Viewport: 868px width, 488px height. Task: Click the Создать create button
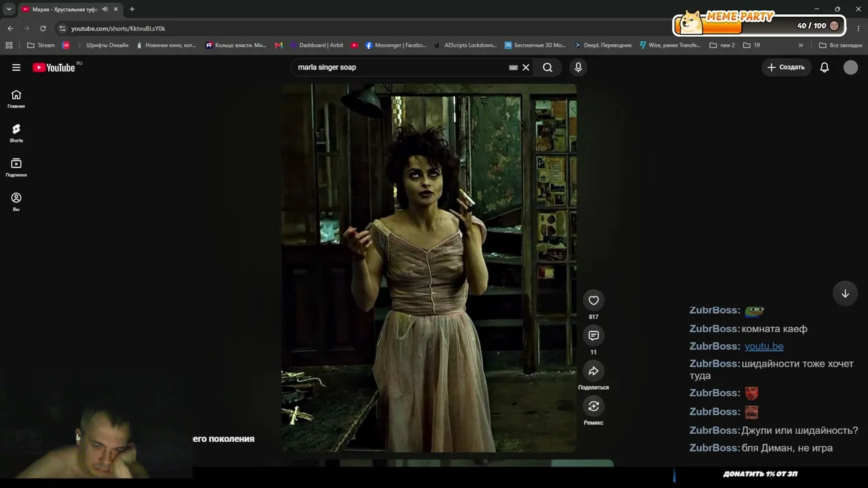[x=786, y=67]
